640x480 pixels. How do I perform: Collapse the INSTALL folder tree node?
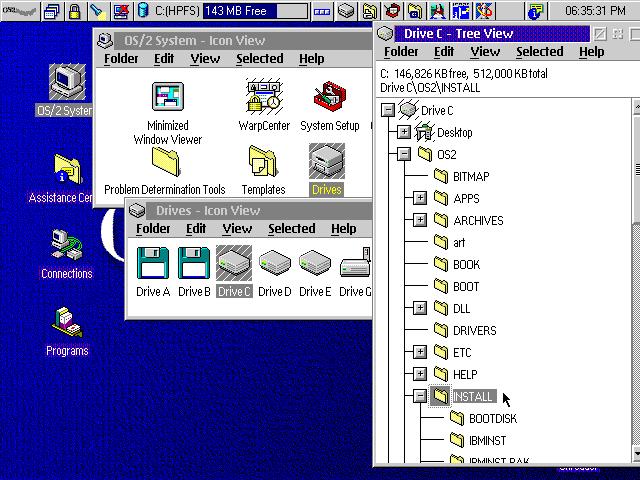point(420,397)
